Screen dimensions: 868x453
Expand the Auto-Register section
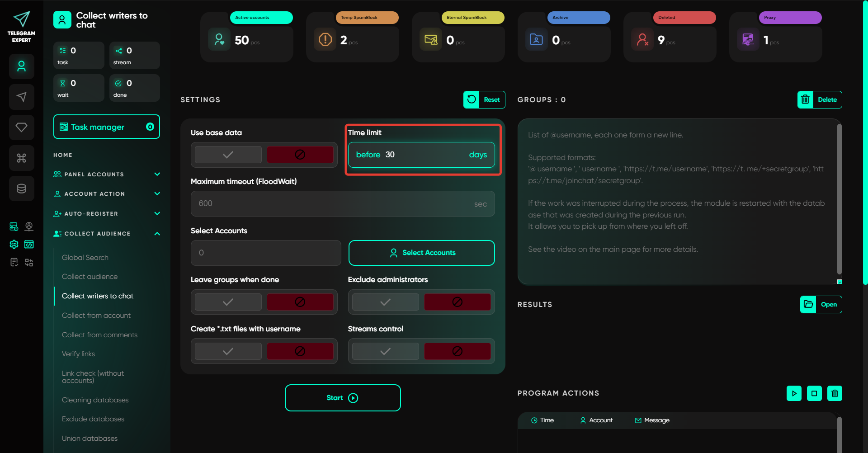tap(157, 213)
